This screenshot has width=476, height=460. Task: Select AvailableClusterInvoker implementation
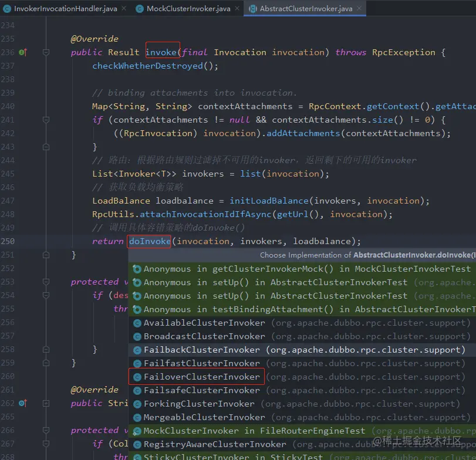point(302,323)
